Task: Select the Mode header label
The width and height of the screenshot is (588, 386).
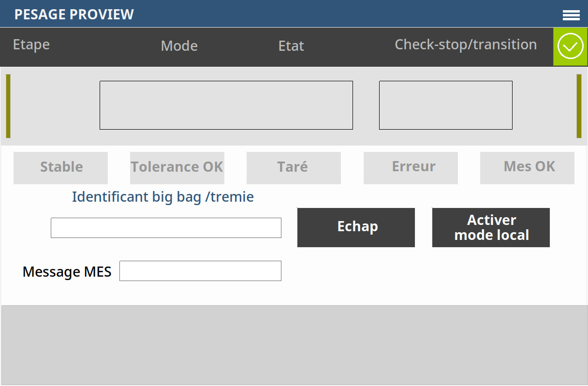Action: pos(179,46)
